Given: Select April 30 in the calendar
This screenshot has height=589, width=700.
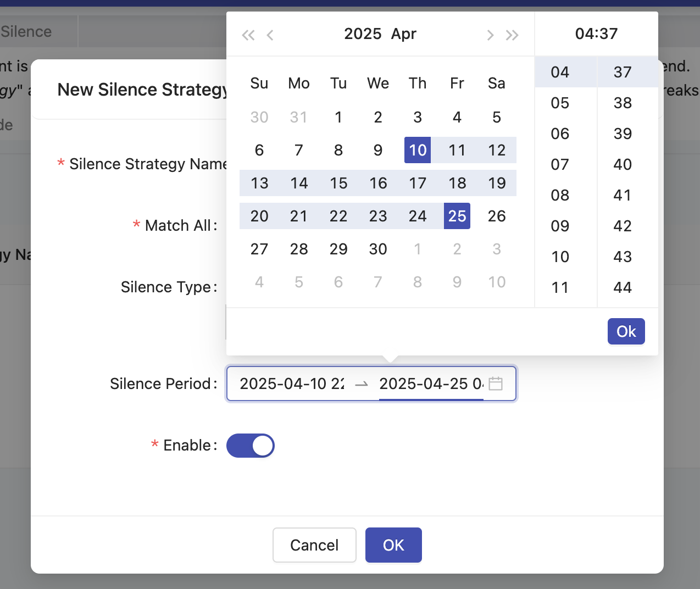Looking at the screenshot, I should 378,249.
